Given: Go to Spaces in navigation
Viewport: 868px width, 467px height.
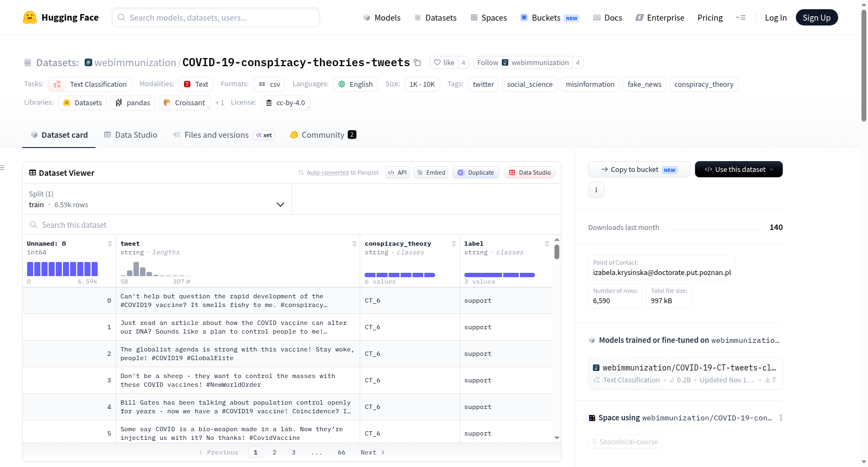Looking at the screenshot, I should pyautogui.click(x=489, y=17).
